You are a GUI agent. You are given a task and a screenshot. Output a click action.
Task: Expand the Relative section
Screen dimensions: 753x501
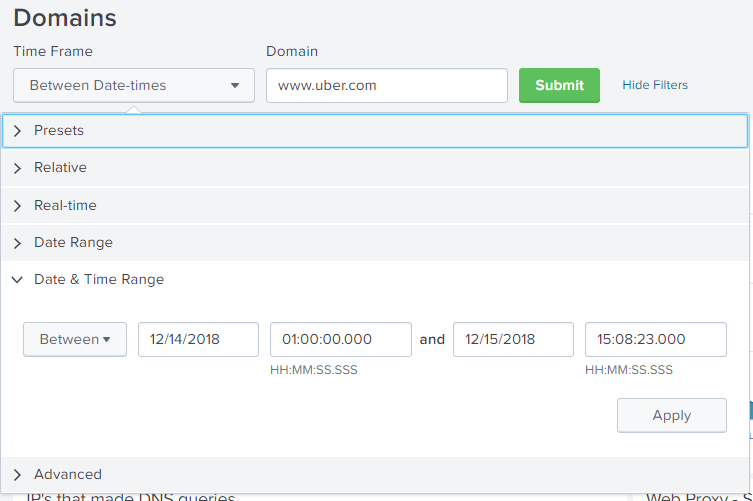[x=375, y=168]
